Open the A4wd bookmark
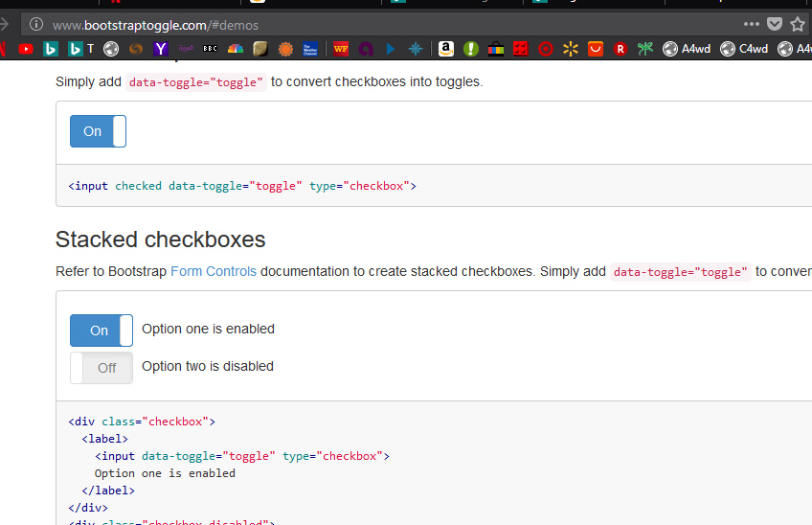 [x=686, y=49]
